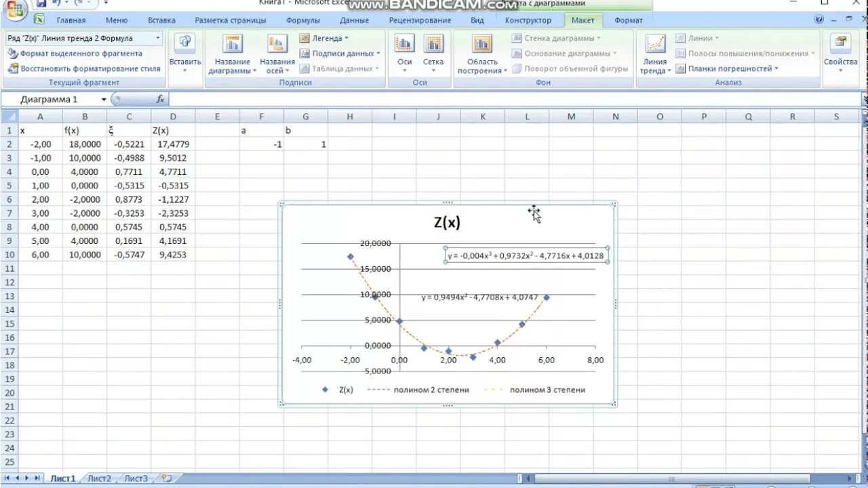868x488 pixels.
Task: Open the Меню ribbon tab
Action: 117,20
